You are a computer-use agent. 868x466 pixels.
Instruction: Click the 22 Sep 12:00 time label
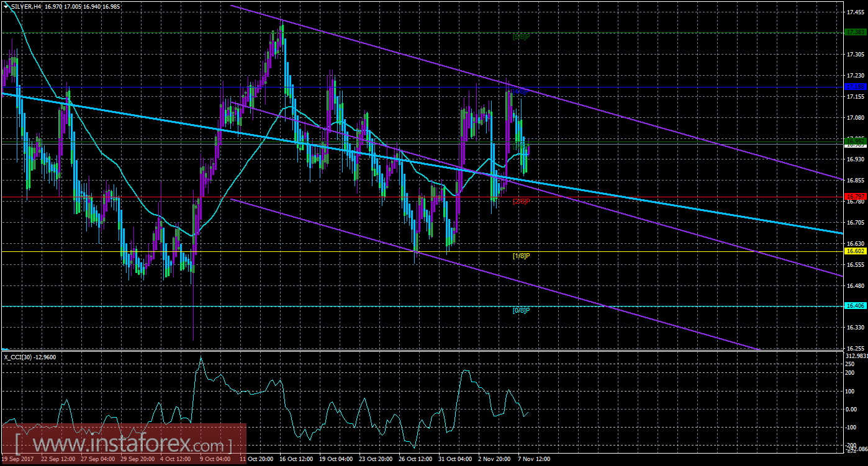pos(58,460)
